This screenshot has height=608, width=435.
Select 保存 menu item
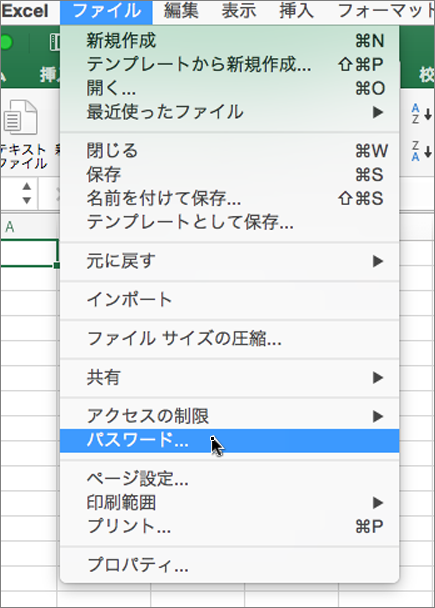point(230,174)
